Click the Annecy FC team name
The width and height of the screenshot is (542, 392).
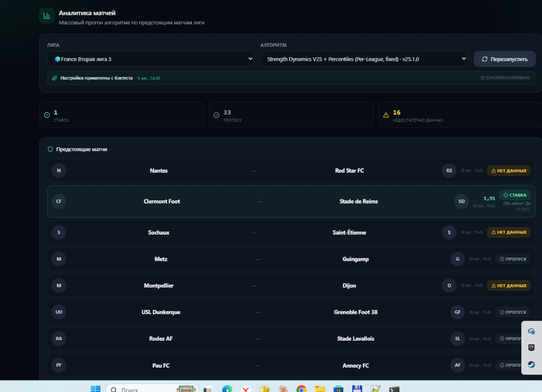click(355, 365)
